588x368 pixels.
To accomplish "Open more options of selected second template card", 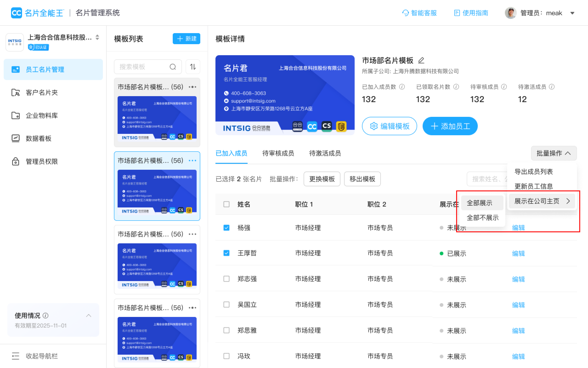I will point(192,160).
